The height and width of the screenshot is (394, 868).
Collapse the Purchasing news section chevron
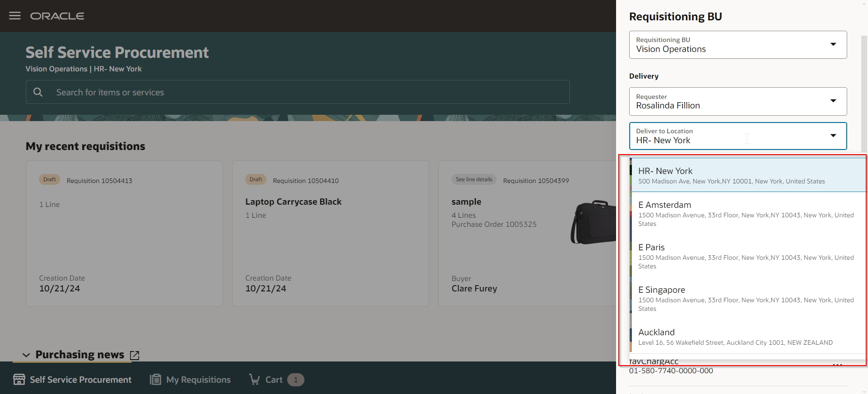tap(26, 355)
